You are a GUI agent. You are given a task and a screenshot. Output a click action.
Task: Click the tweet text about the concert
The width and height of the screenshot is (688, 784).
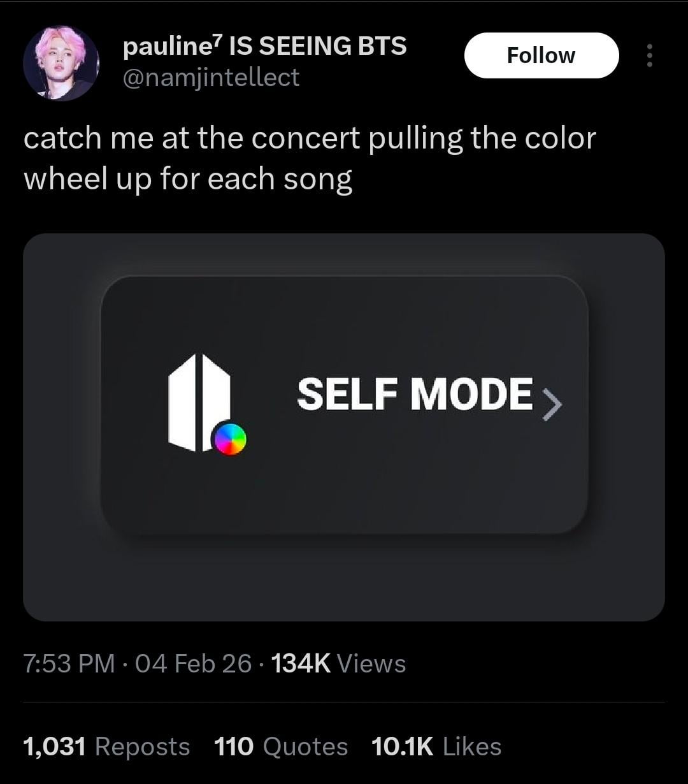(x=310, y=159)
